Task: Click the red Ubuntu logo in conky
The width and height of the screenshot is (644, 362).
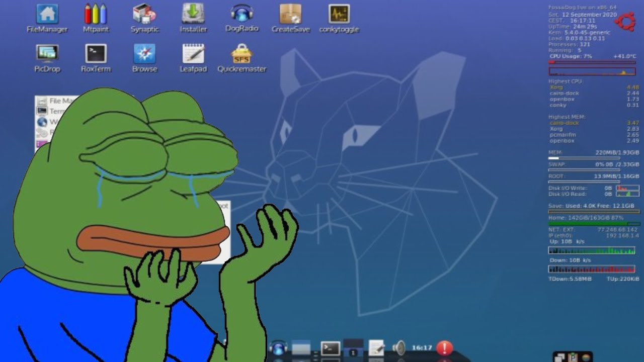Action: [x=626, y=22]
